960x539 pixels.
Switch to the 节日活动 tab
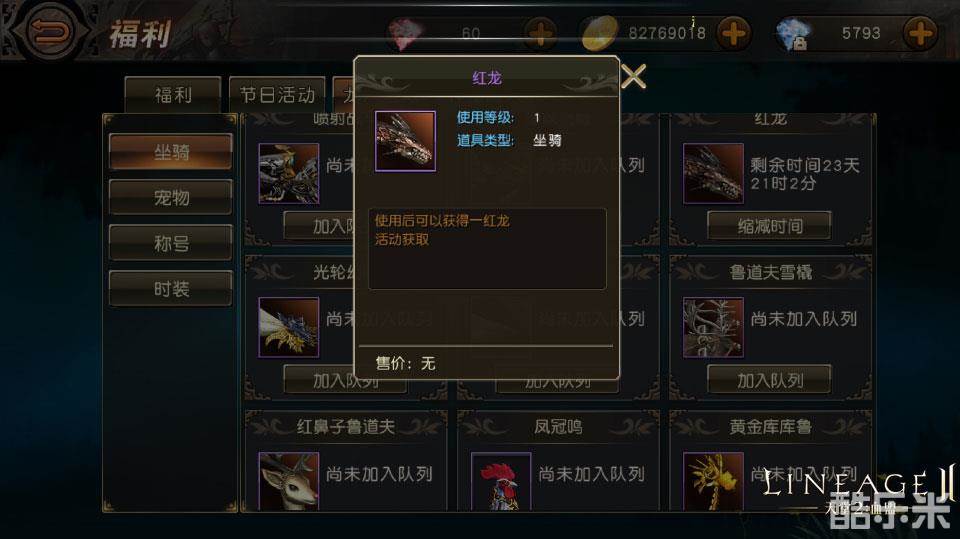tap(277, 95)
